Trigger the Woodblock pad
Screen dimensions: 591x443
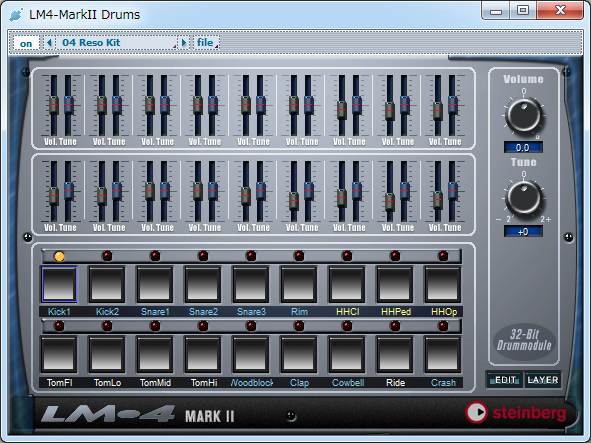coord(251,355)
